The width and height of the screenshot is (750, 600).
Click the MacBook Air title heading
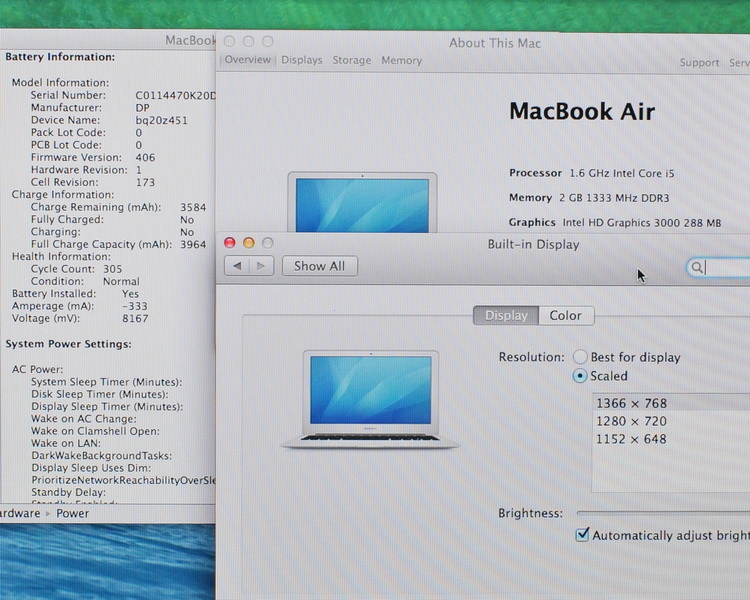(x=582, y=111)
